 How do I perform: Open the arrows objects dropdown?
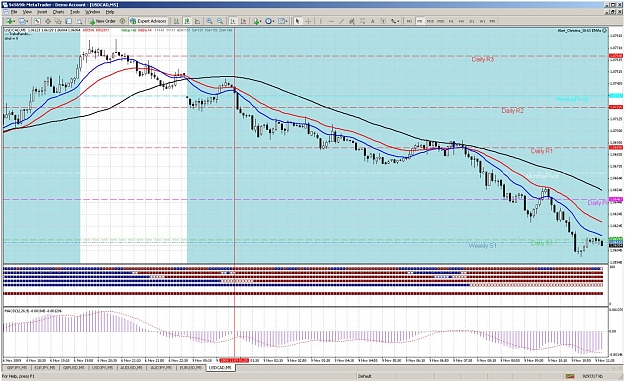[x=395, y=21]
